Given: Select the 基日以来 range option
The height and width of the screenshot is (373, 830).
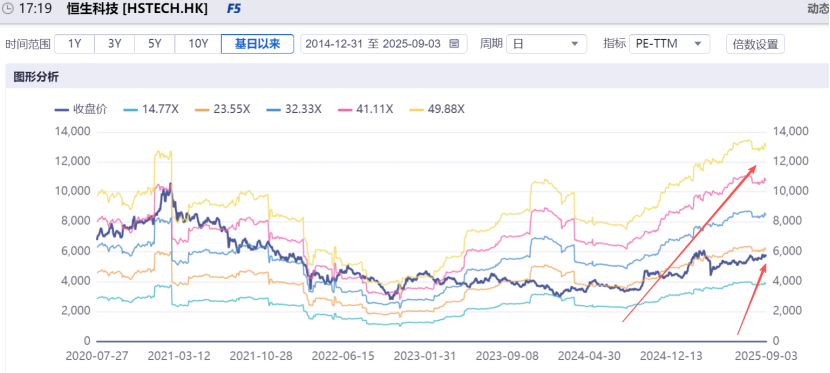Looking at the screenshot, I should click(x=257, y=44).
